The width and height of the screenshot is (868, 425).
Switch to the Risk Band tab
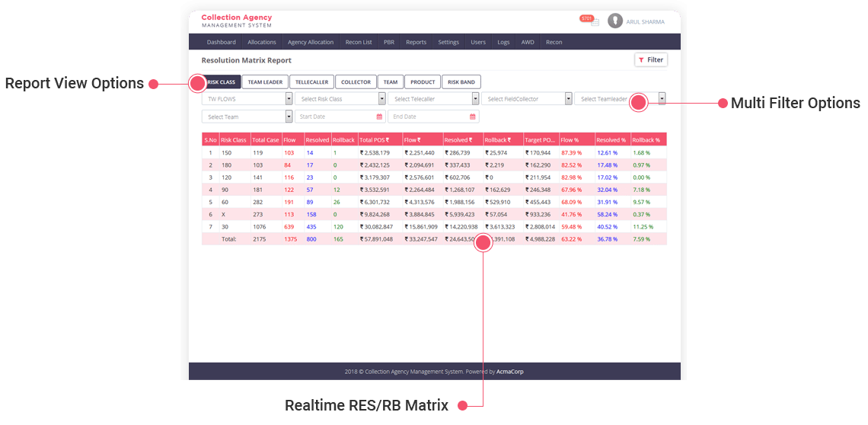461,82
